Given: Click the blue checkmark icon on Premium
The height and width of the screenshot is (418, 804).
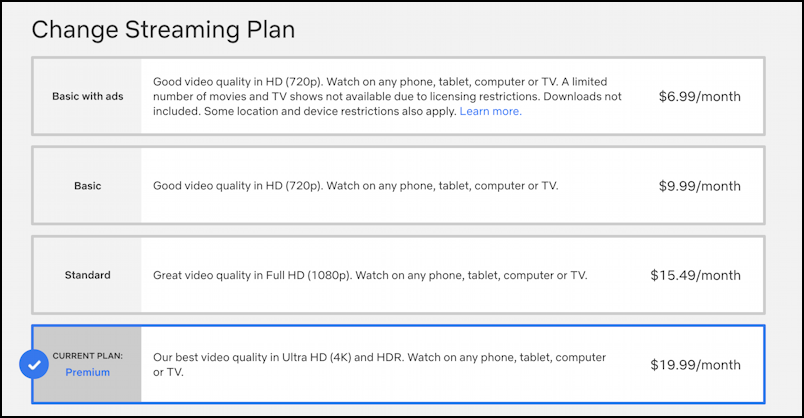Looking at the screenshot, I should tap(34, 364).
